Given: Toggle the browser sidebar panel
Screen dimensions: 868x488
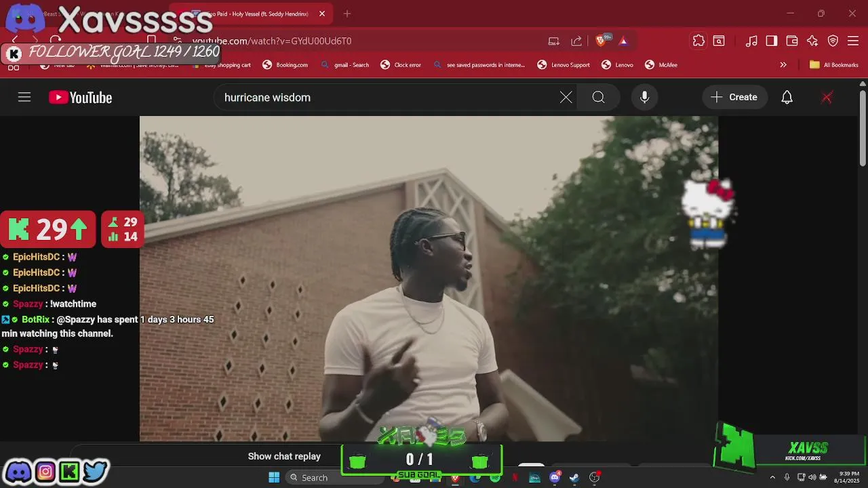Looking at the screenshot, I should click(772, 41).
